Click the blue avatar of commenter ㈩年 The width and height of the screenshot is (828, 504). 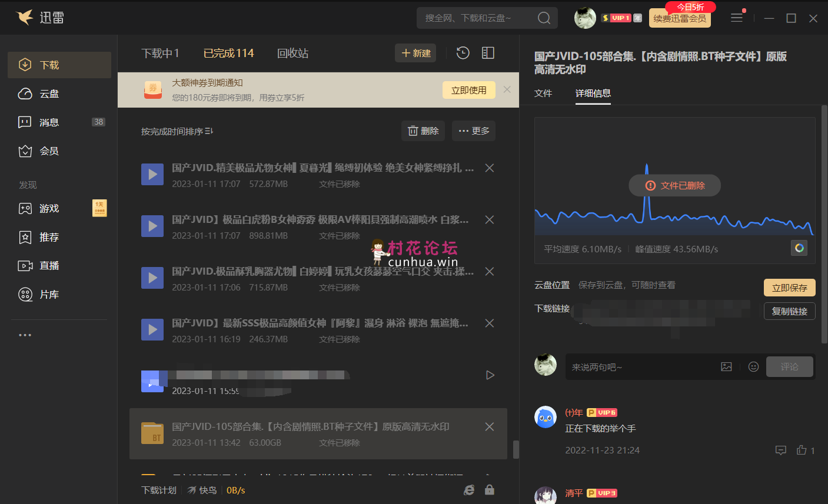[546, 418]
